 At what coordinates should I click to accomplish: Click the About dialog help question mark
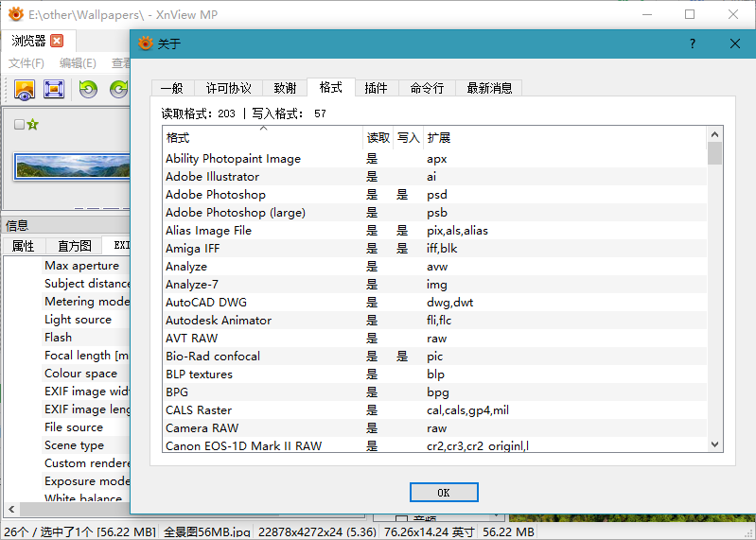tap(693, 44)
